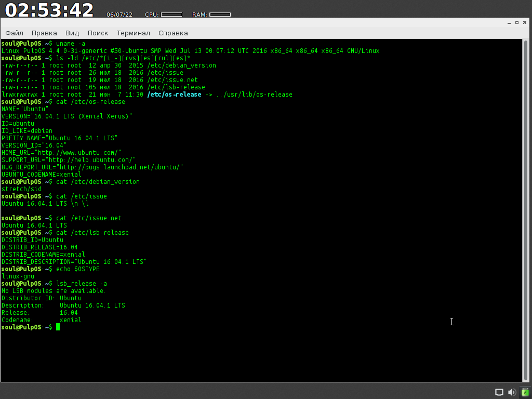Viewport: 532px width, 399px height.
Task: Click the DISTRIB_RELEASE=16.04 line
Action: 39,247
